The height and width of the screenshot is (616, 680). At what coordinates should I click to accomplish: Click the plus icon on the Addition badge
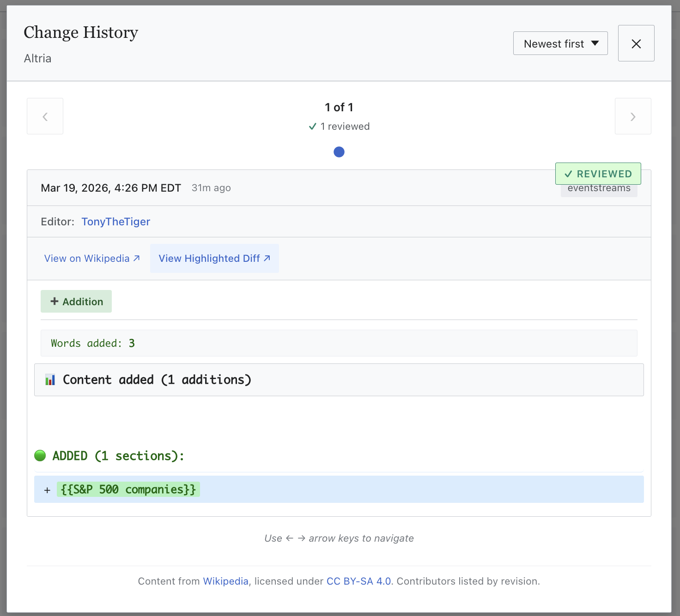pyautogui.click(x=54, y=301)
